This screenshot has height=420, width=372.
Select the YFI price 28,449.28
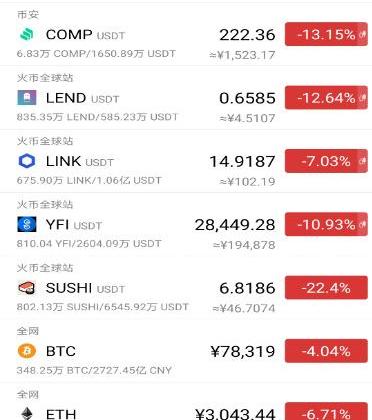[235, 225]
